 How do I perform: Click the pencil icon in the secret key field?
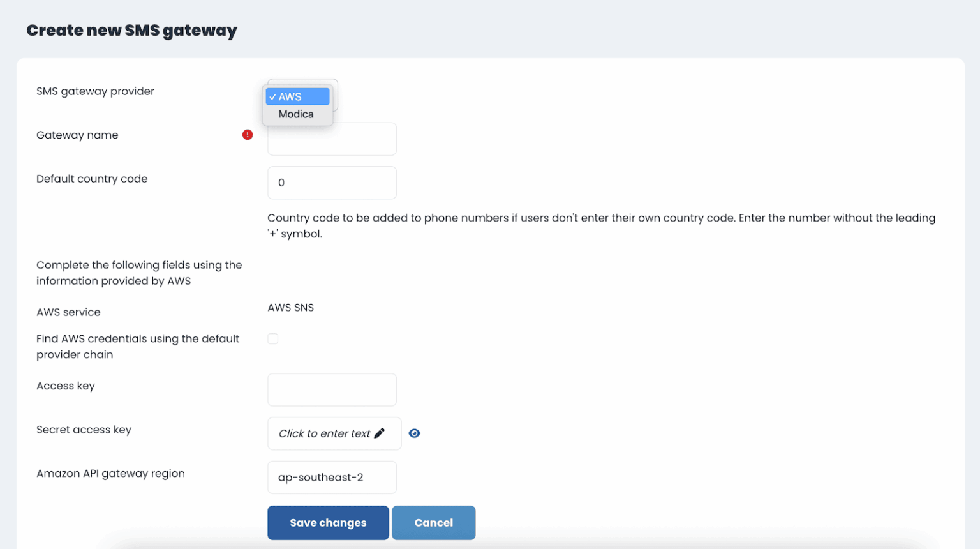381,433
